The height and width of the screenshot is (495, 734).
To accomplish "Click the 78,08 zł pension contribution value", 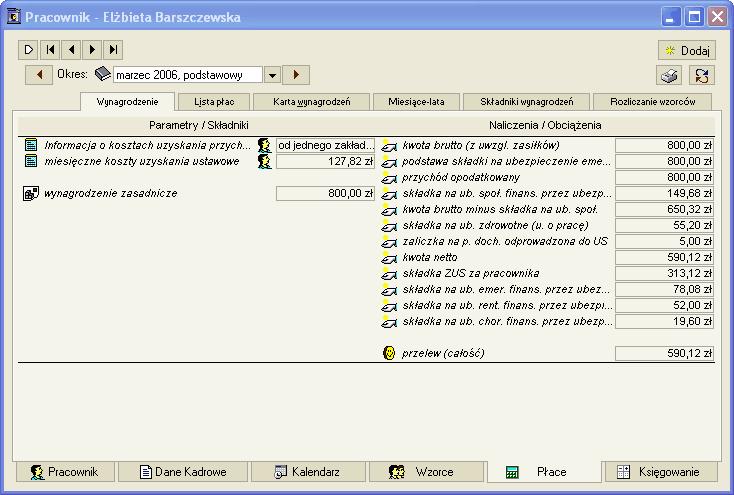I will point(664,289).
